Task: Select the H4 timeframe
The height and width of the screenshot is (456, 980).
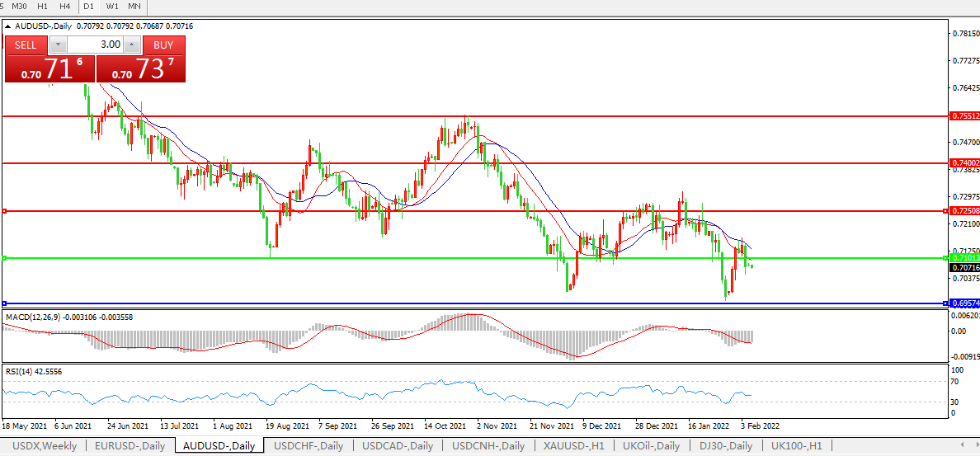Action: click(x=64, y=7)
